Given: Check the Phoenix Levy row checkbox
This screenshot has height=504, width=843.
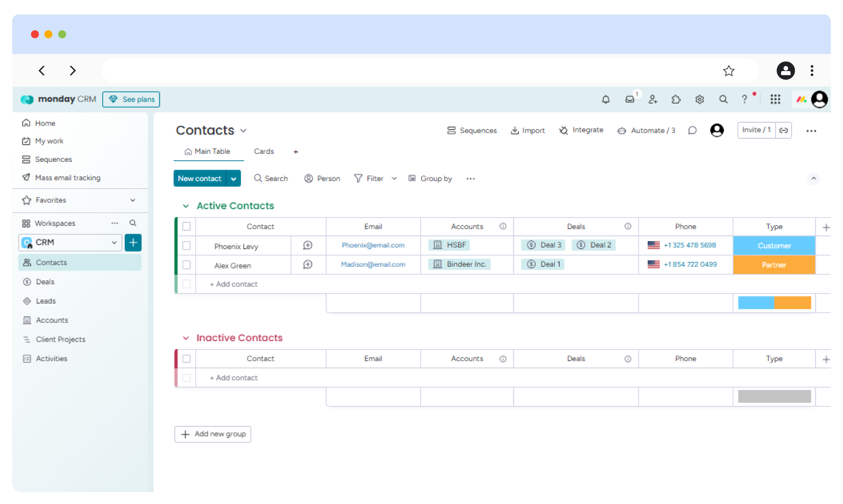Looking at the screenshot, I should pyautogui.click(x=187, y=246).
